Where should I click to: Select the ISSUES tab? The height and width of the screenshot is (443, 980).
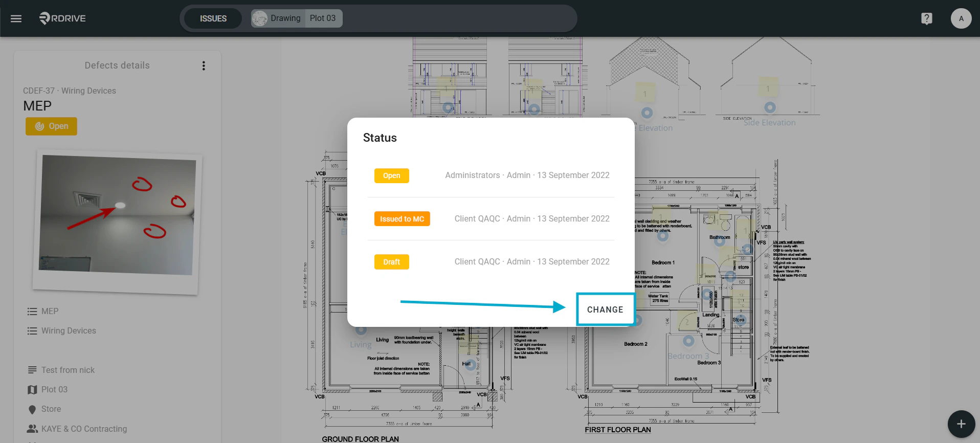click(213, 18)
